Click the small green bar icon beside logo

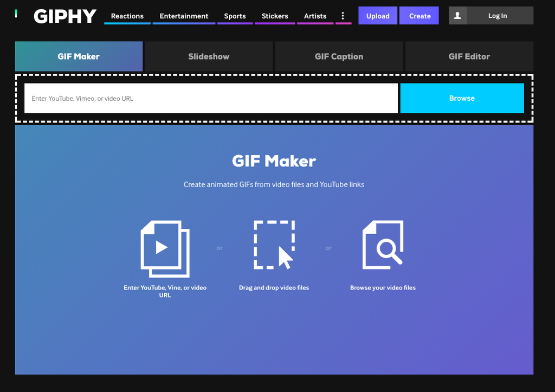16,14
